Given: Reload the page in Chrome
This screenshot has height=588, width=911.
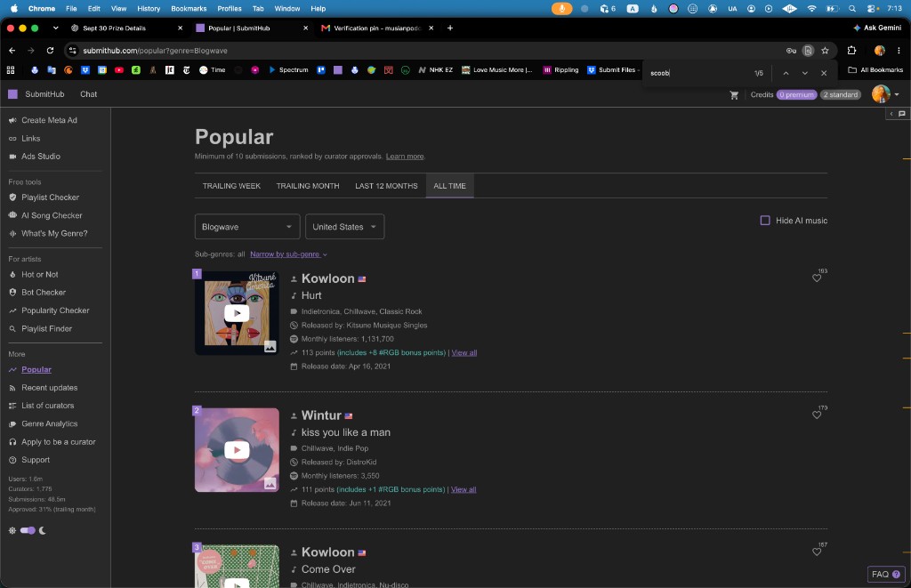Looking at the screenshot, I should coord(50,51).
